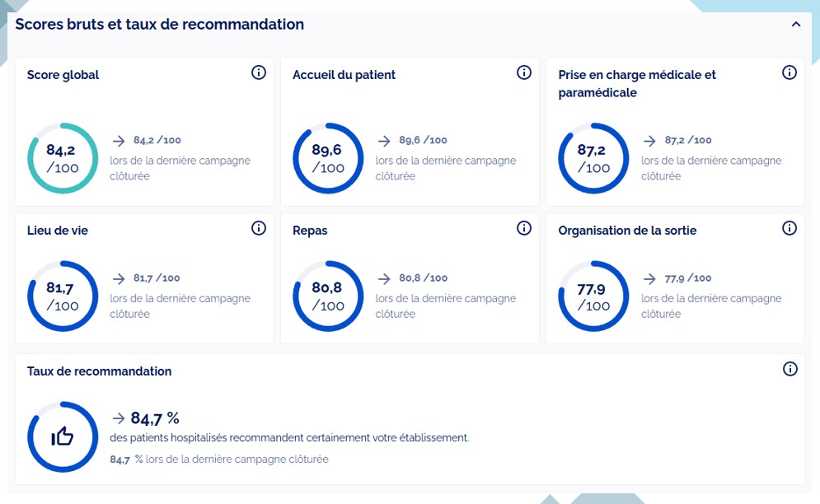Click the Lieu de vie 81,7 gauge

click(63, 296)
